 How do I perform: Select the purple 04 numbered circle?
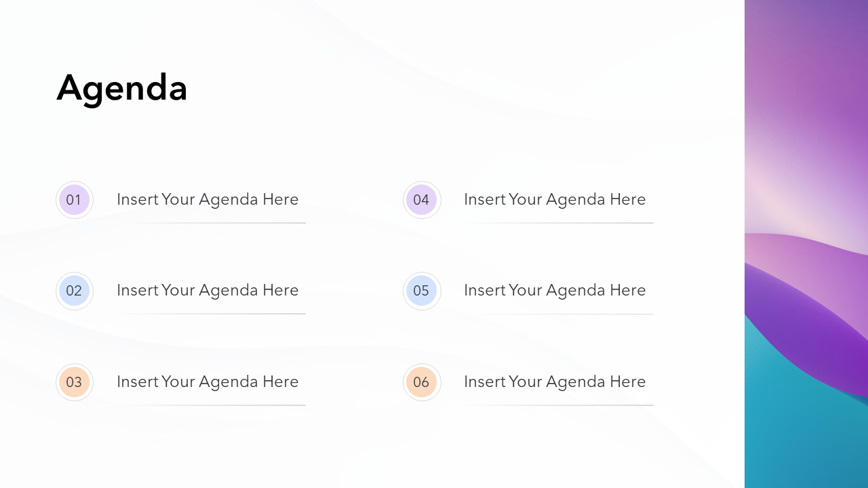[421, 200]
